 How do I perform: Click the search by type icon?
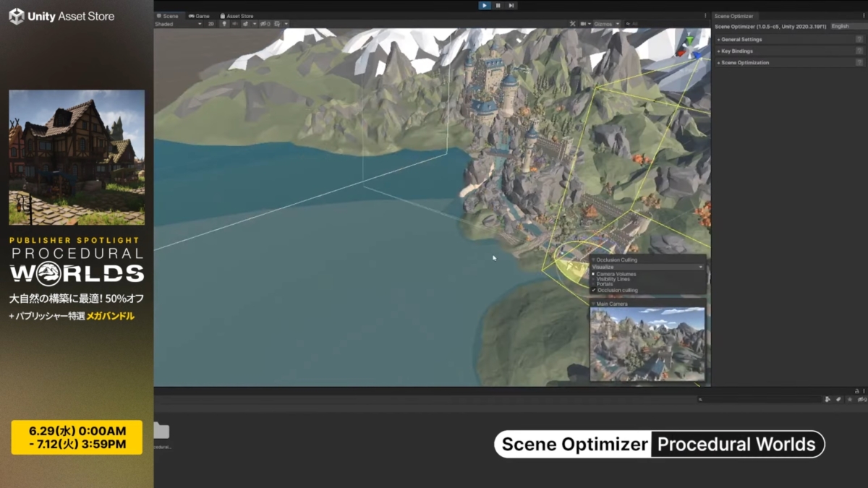(x=827, y=399)
